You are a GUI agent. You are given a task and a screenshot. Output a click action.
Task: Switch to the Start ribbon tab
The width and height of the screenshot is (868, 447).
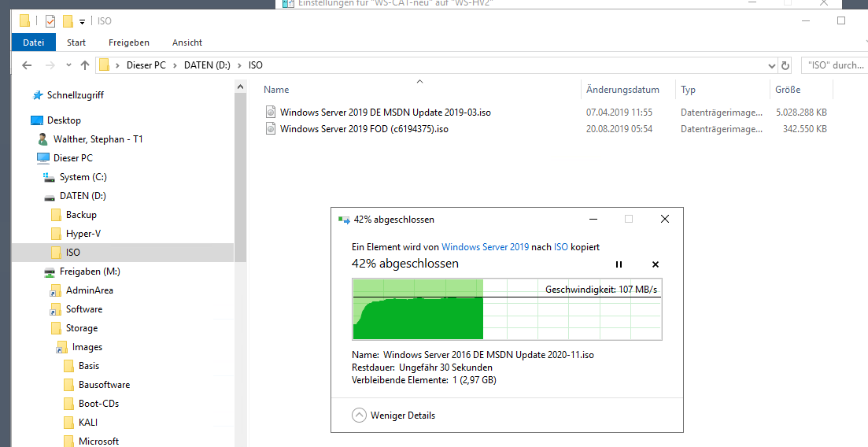pyautogui.click(x=76, y=42)
